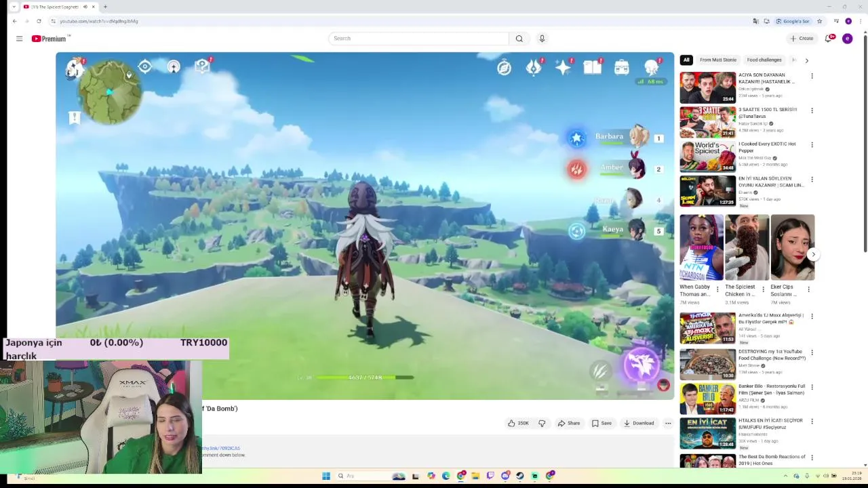
Task: Open options for I Cooked Every EXOTIC Hot Pepper
Action: point(812,145)
